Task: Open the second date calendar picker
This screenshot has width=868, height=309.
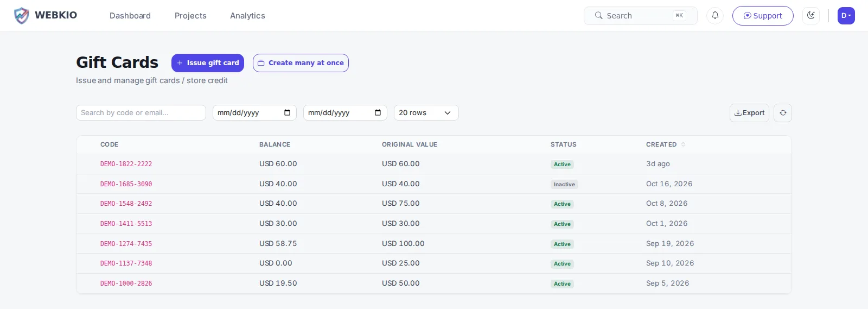Action: click(378, 113)
